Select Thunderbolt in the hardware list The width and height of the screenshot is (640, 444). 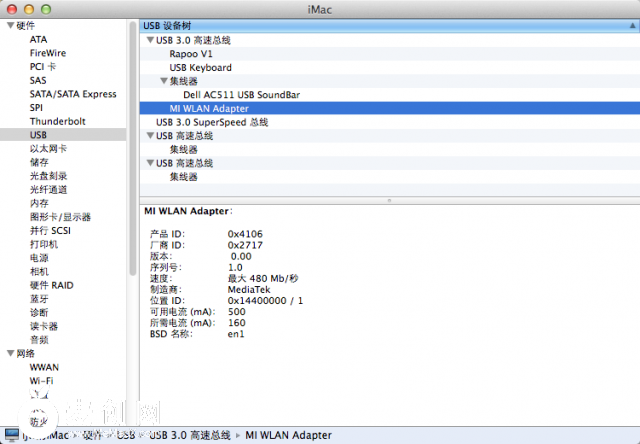[55, 121]
